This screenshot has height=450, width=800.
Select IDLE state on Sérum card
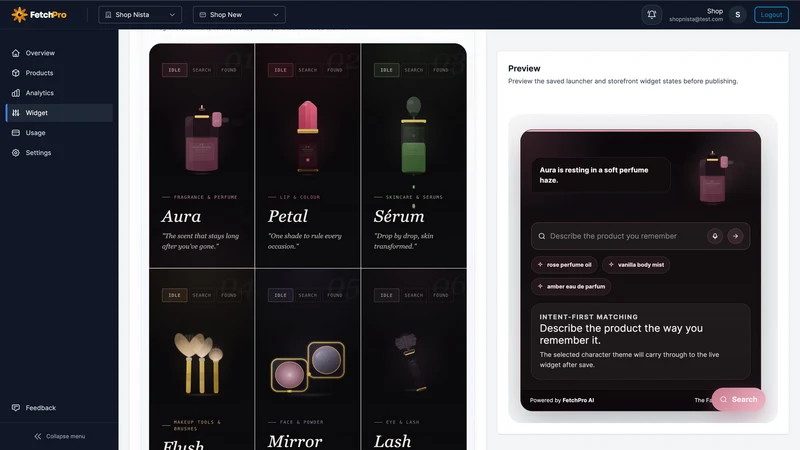coord(386,70)
